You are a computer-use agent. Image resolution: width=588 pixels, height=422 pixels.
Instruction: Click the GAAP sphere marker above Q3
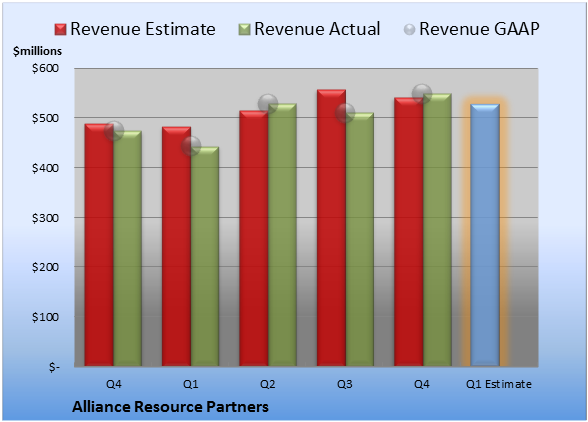tap(345, 113)
